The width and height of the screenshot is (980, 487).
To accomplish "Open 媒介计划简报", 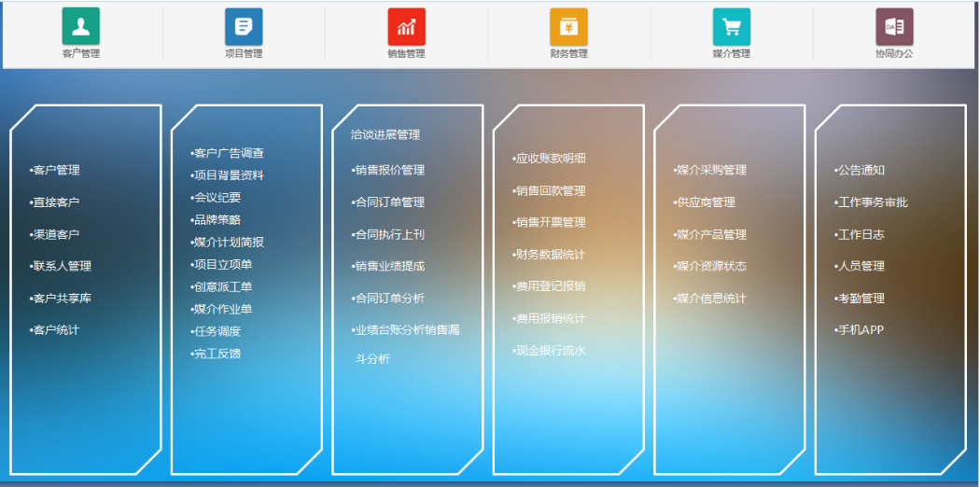I will (227, 243).
